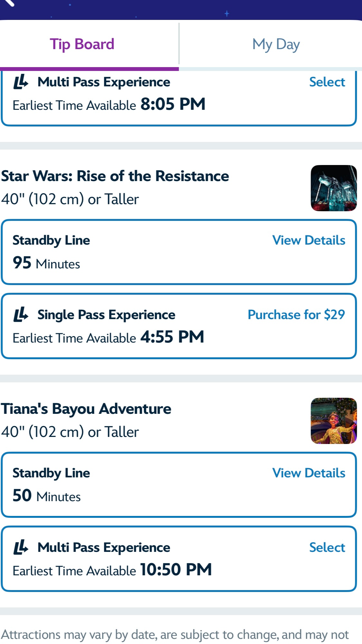
Task: Open the Tip Board tab
Action: 82,44
